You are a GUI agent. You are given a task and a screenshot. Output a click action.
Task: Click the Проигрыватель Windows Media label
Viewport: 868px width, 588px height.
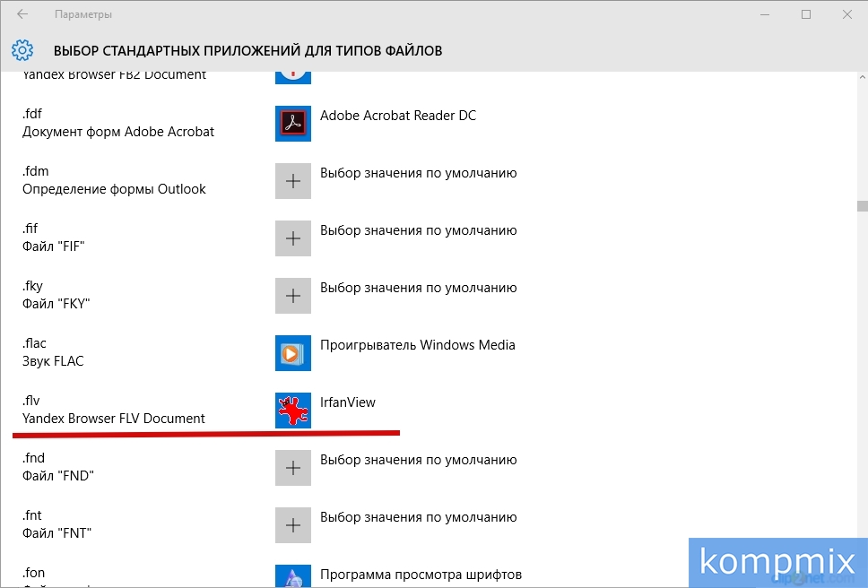pyautogui.click(x=417, y=345)
